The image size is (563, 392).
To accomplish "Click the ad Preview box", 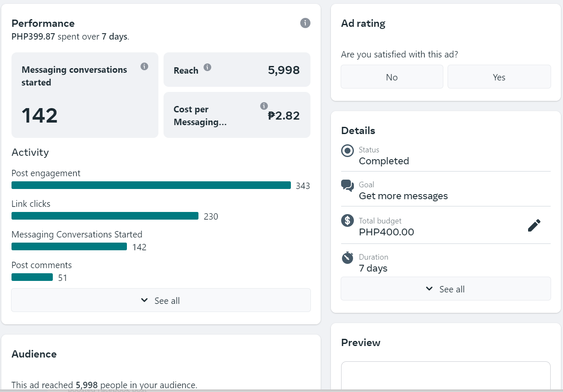I will click(x=446, y=376).
